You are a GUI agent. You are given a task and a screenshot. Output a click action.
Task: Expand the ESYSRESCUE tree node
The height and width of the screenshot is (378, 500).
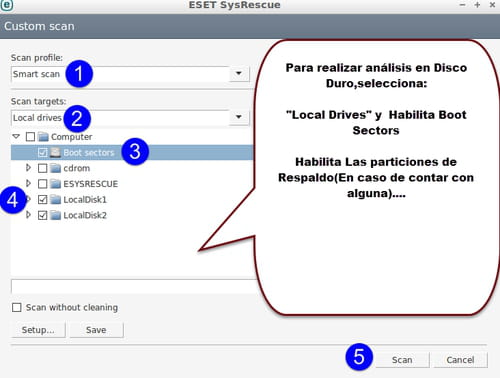29,183
